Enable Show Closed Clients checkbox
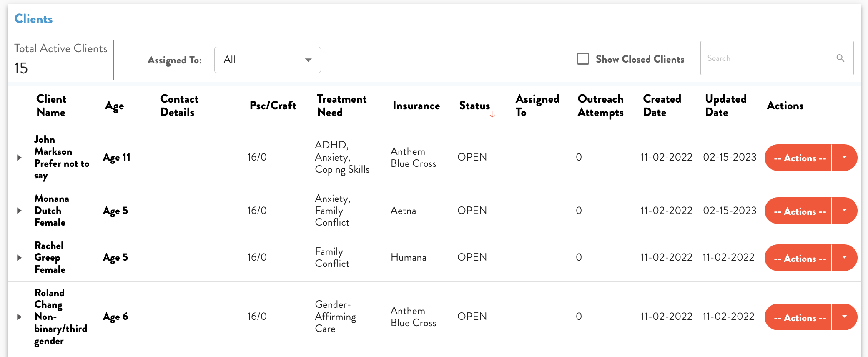 [583, 58]
